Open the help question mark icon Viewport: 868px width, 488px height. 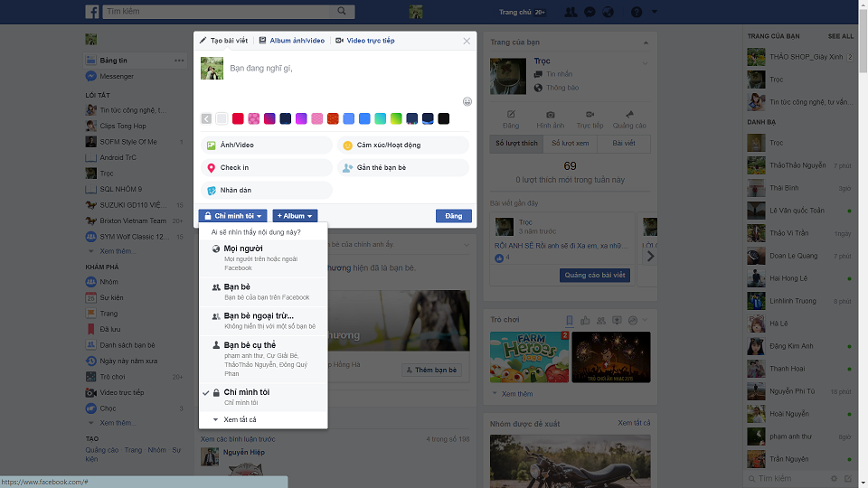637,12
